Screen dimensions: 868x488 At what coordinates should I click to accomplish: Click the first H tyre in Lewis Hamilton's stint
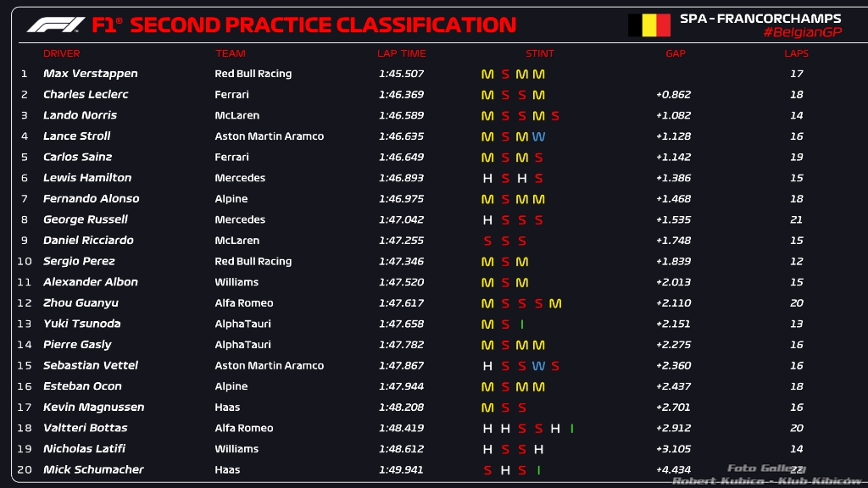point(487,179)
